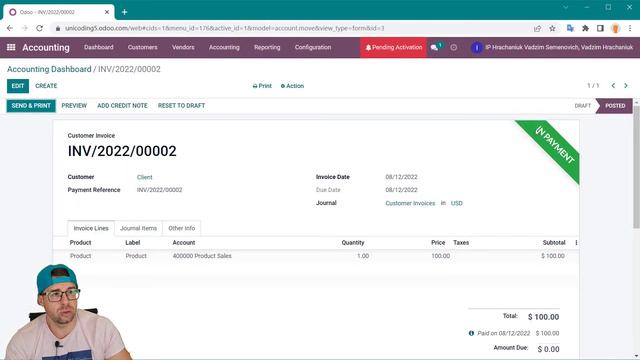Open the activities clock icon
The width and height of the screenshot is (640, 360).
453,47
